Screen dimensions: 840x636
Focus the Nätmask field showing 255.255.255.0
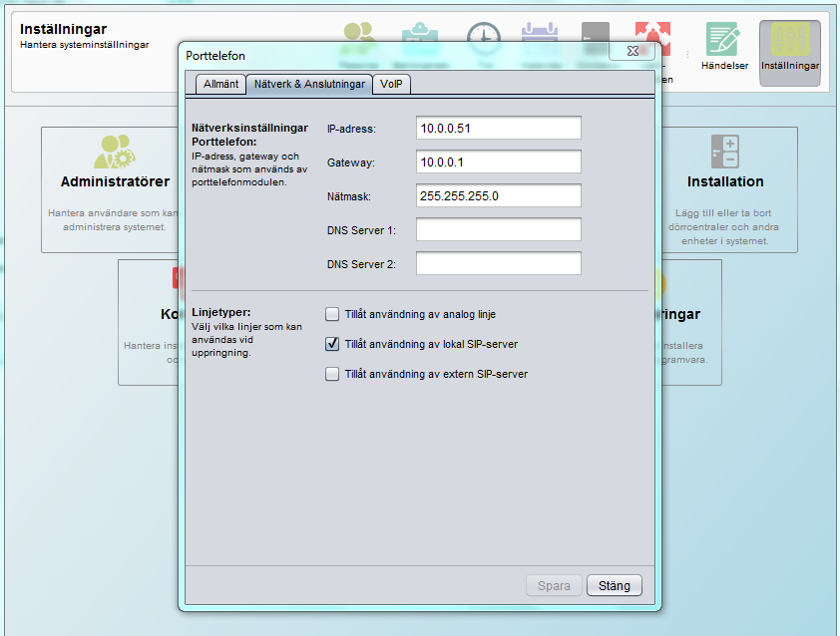[498, 196]
